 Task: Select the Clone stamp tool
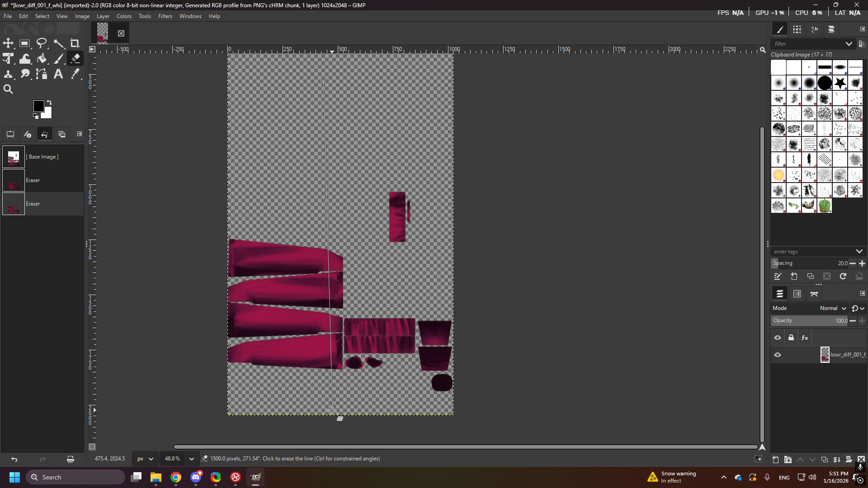8,74
